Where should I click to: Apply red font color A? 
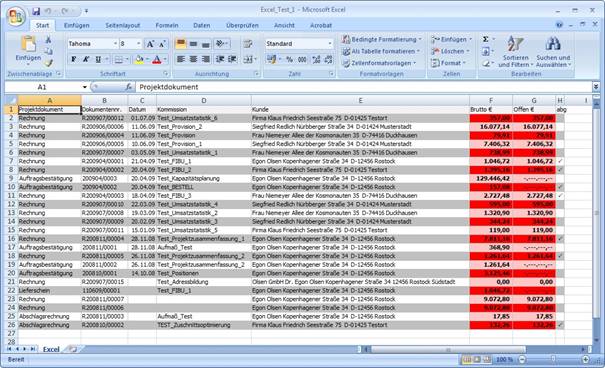click(156, 59)
